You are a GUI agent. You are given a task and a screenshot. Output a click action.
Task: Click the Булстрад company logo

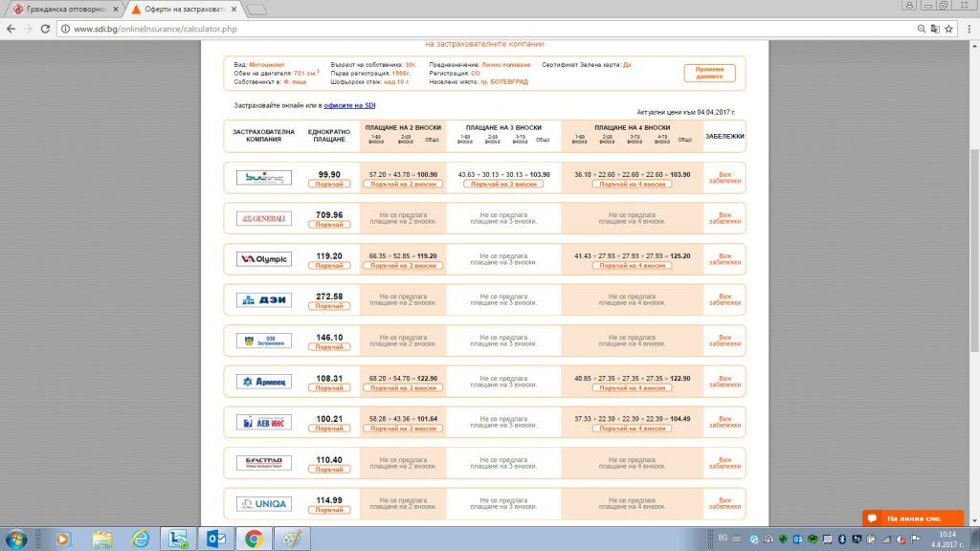click(264, 463)
